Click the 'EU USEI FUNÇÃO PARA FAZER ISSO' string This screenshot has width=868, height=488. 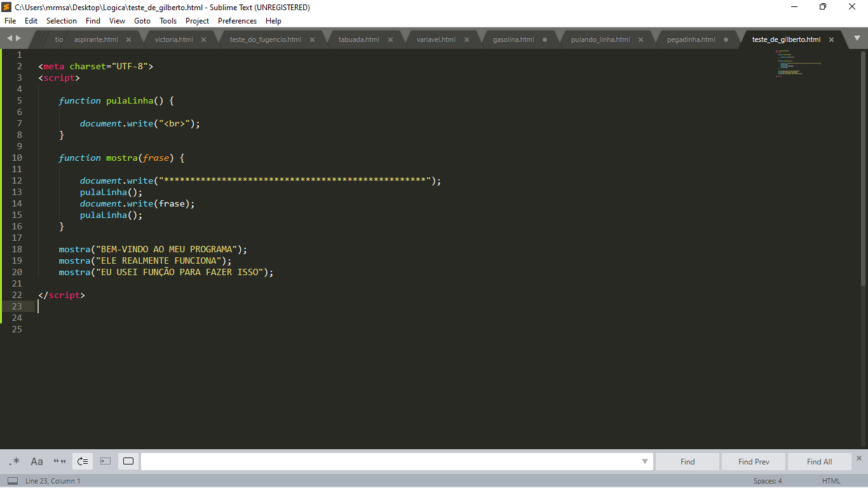coord(179,273)
